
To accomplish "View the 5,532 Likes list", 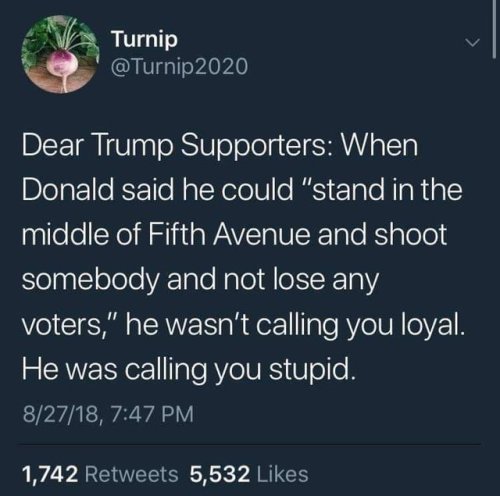I will tap(249, 474).
